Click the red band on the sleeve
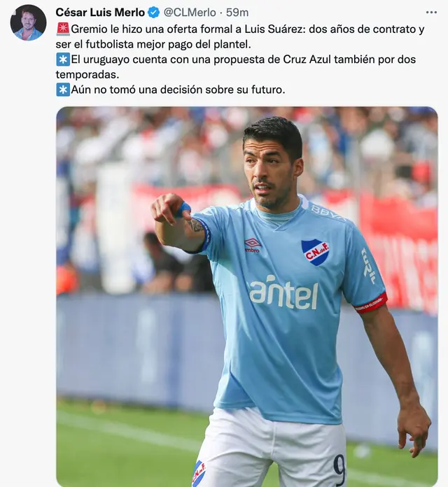The image size is (448, 487). click(371, 302)
